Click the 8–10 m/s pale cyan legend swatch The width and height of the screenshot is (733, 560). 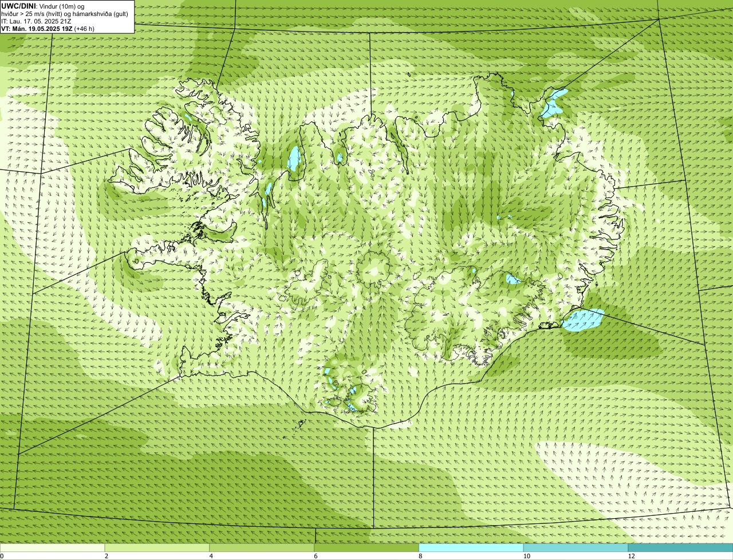[471, 548]
